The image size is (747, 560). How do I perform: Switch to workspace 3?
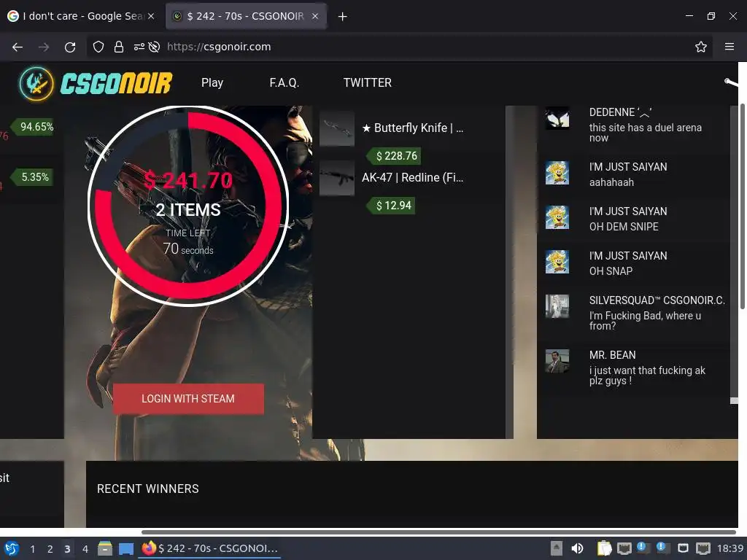click(x=67, y=549)
